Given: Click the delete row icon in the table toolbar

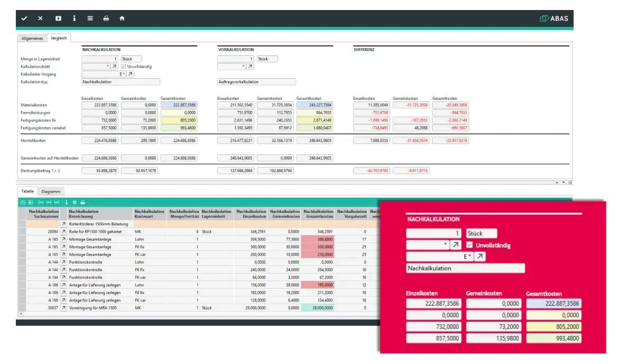Looking at the screenshot, I should (x=31, y=202).
